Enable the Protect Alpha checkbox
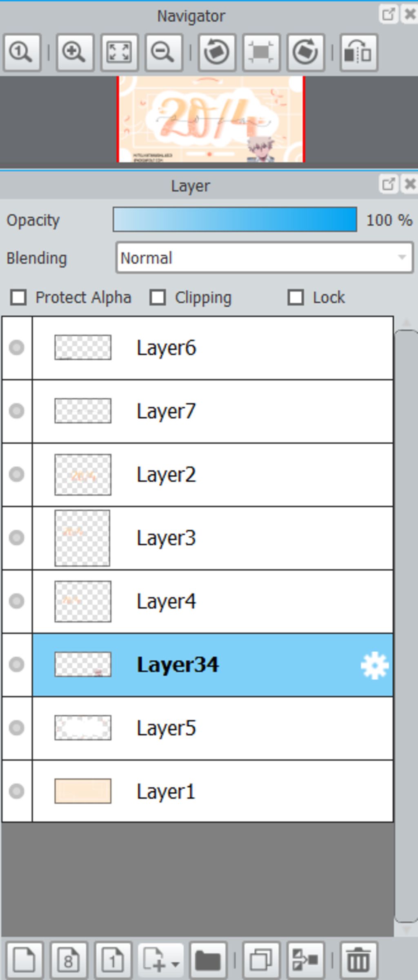Screen dimensions: 418x980 19,297
